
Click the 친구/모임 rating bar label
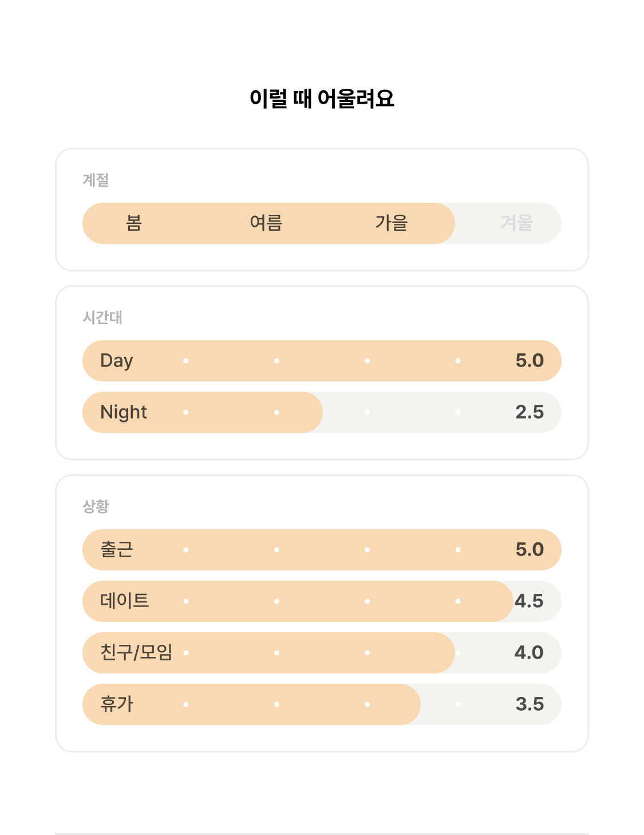pyautogui.click(x=136, y=653)
